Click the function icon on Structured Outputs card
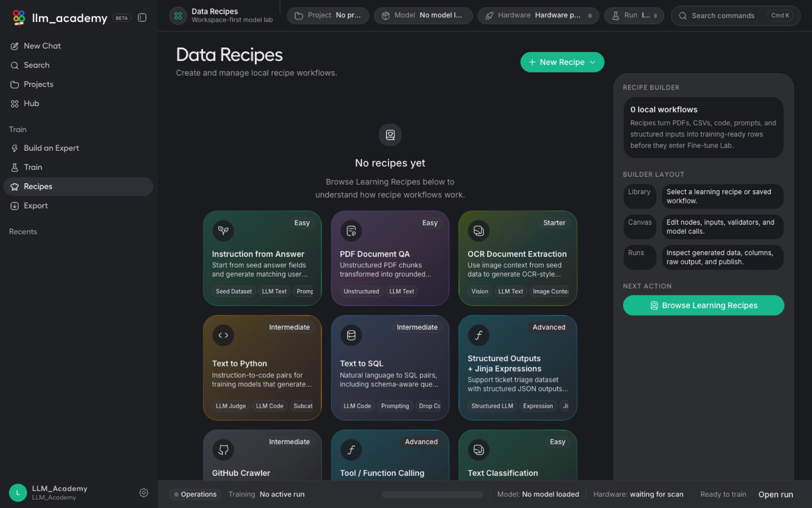Image resolution: width=812 pixels, height=508 pixels. point(479,335)
